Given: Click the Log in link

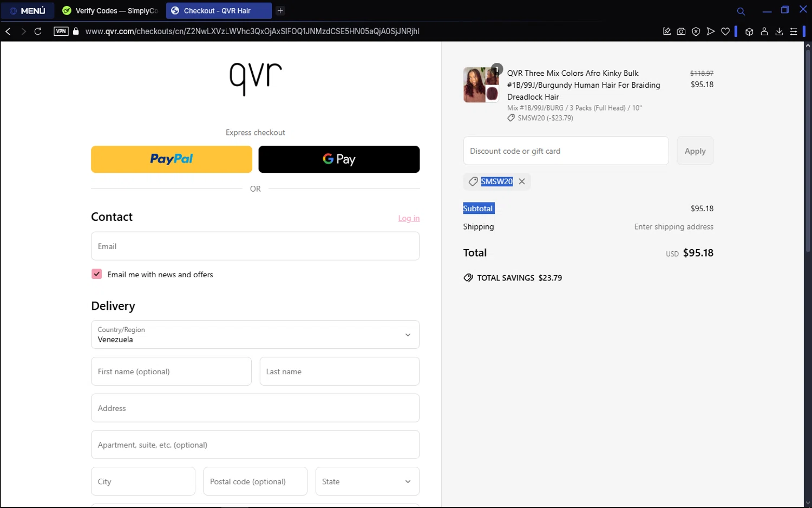Looking at the screenshot, I should point(409,218).
